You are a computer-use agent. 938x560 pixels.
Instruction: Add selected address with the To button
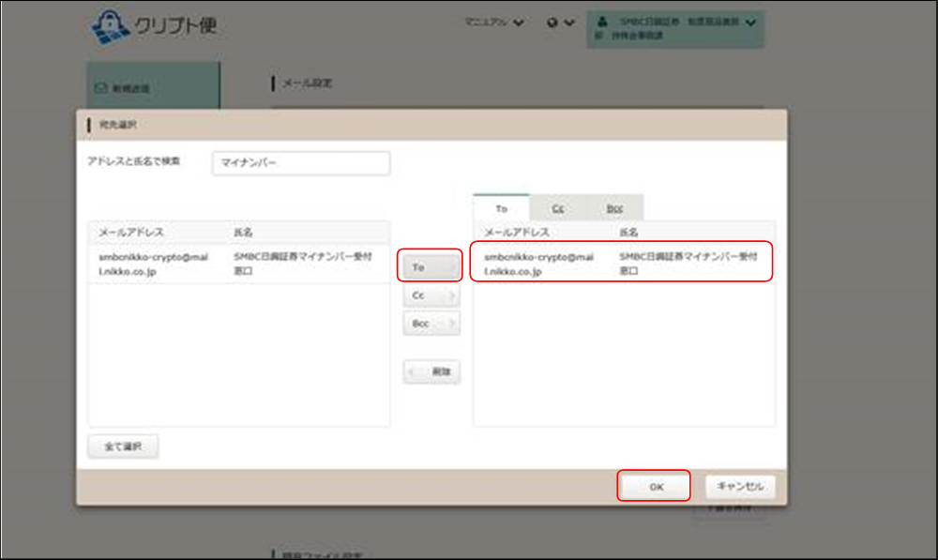click(431, 266)
